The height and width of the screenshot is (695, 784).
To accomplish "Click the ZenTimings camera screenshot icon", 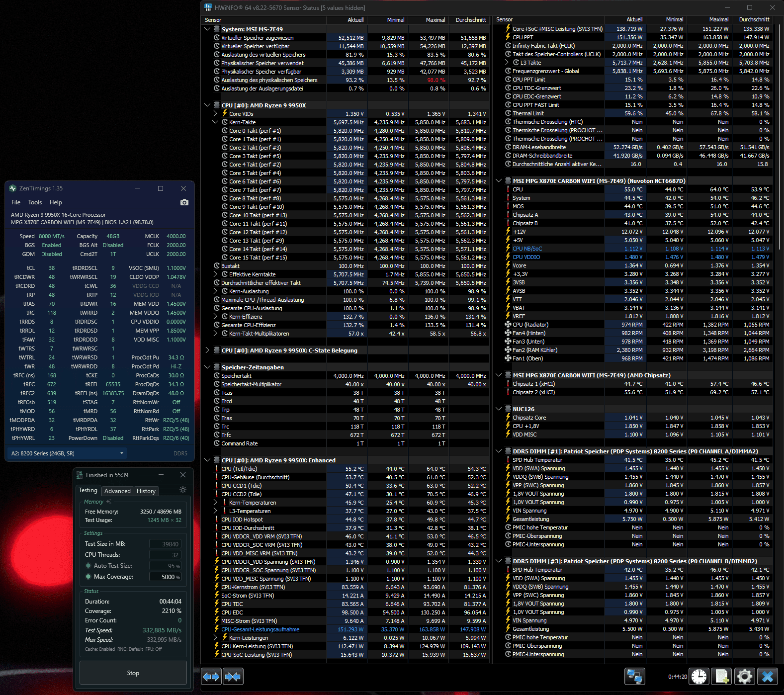I will [x=184, y=202].
